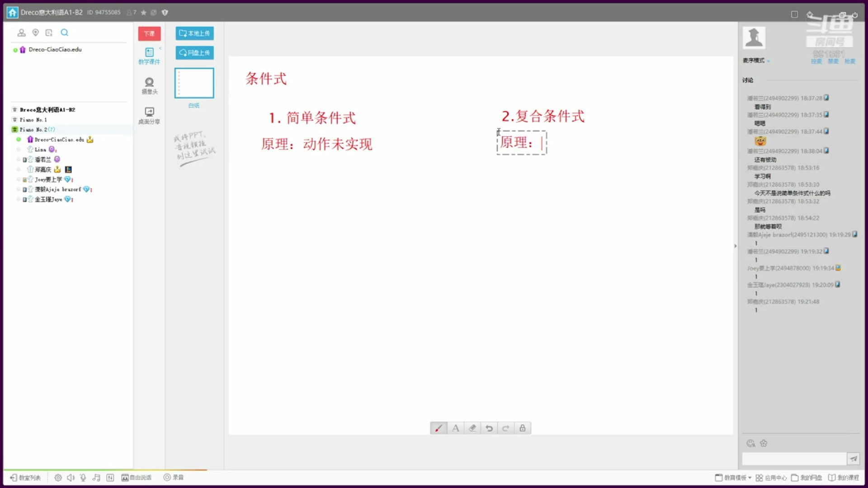Open 我的课程 my courses
The height and width of the screenshot is (488, 868).
(843, 478)
